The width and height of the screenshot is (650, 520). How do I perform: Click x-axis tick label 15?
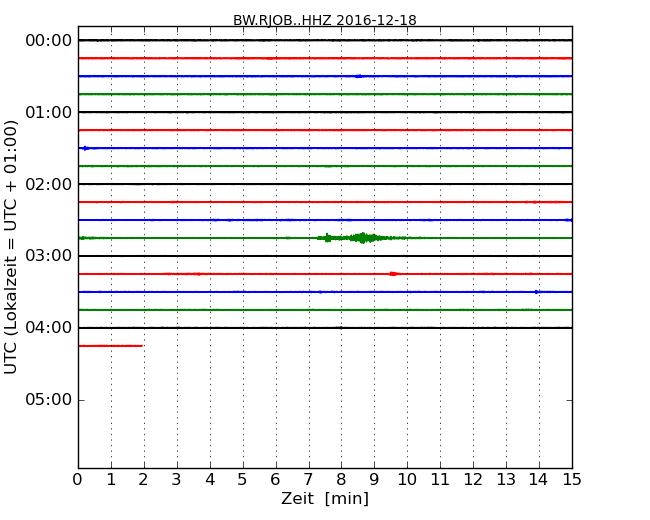[x=572, y=480]
